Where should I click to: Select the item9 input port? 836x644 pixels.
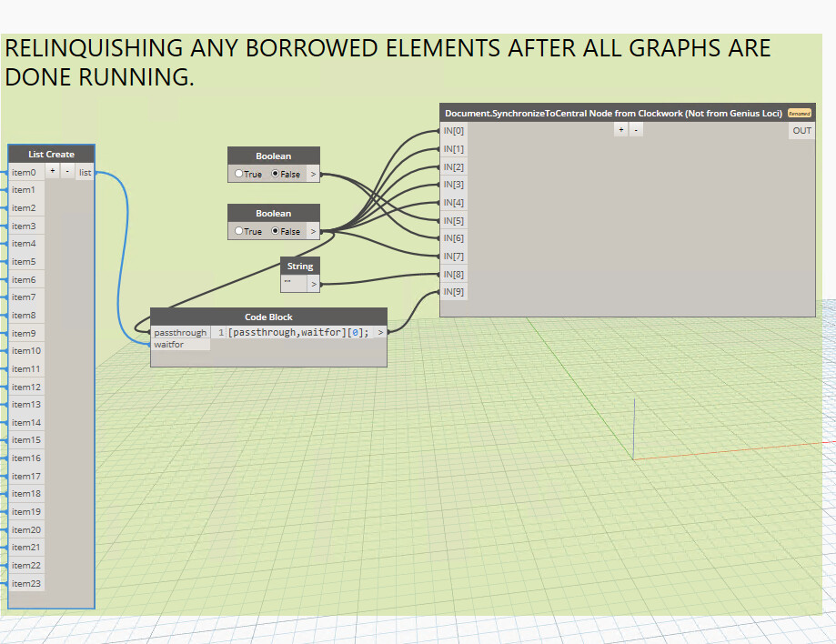click(26, 333)
